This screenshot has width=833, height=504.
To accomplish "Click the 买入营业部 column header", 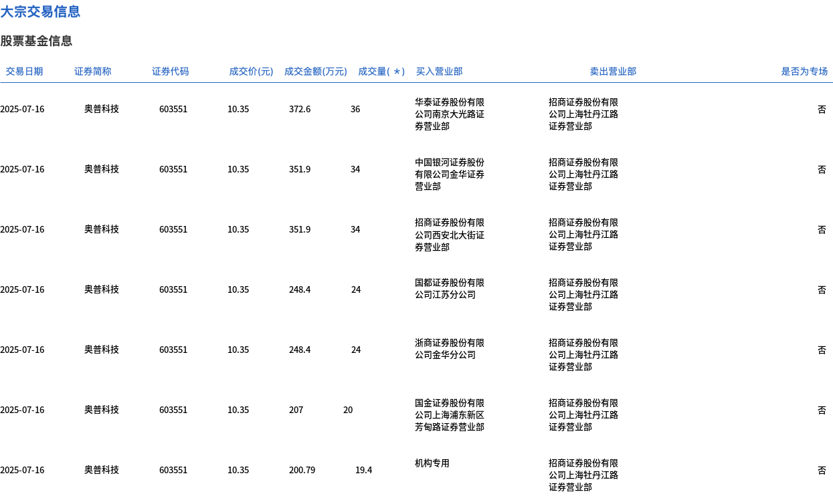I will pos(439,72).
